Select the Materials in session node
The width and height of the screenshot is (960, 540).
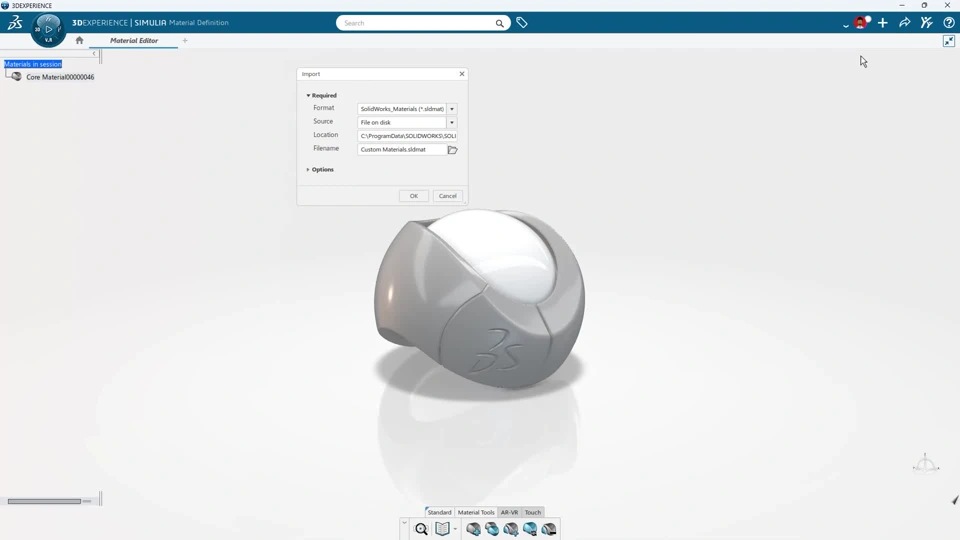coord(33,64)
